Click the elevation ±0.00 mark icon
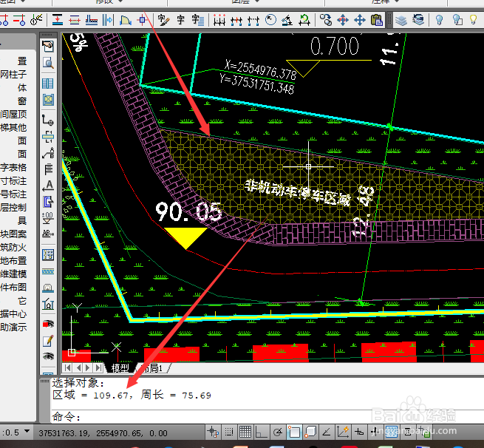 [48, 218]
